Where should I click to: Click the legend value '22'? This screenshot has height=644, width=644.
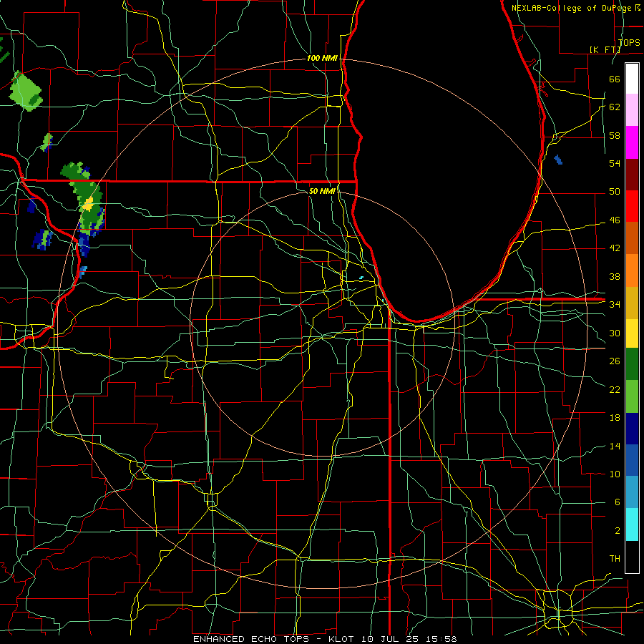click(x=615, y=389)
